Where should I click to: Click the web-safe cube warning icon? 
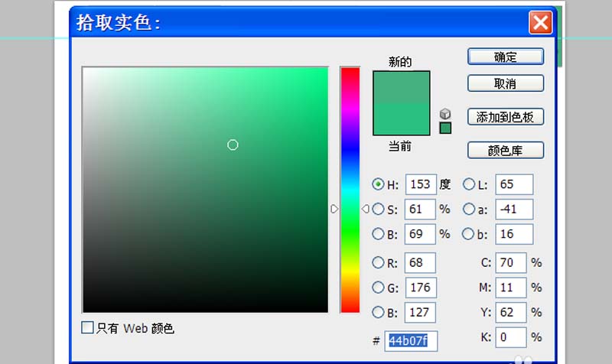(x=445, y=113)
